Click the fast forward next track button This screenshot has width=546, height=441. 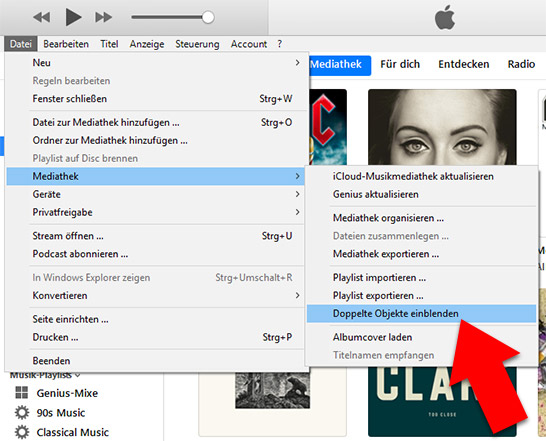coord(103,17)
